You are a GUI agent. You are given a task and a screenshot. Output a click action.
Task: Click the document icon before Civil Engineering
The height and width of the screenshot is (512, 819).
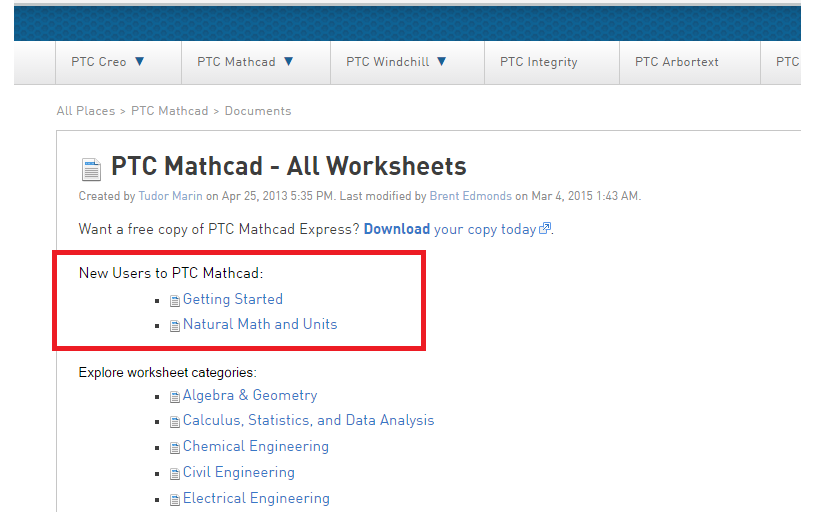pyautogui.click(x=175, y=474)
